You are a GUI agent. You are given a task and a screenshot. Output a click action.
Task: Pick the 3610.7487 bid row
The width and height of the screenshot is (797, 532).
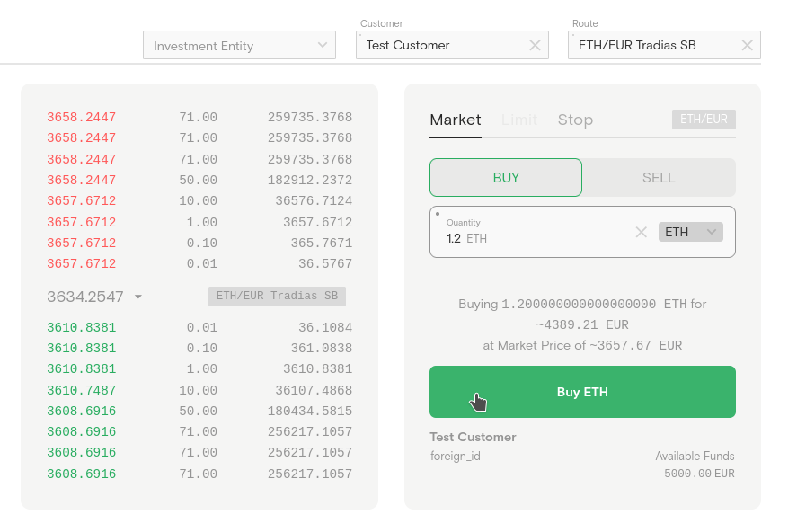[x=199, y=390]
